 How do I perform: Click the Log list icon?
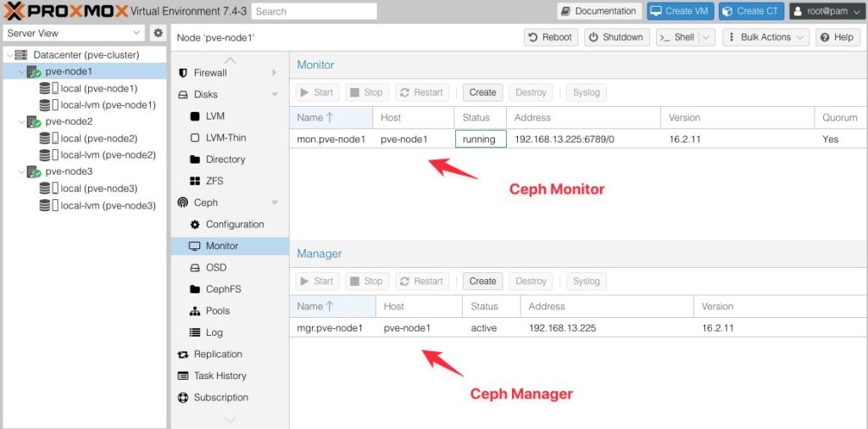click(194, 332)
